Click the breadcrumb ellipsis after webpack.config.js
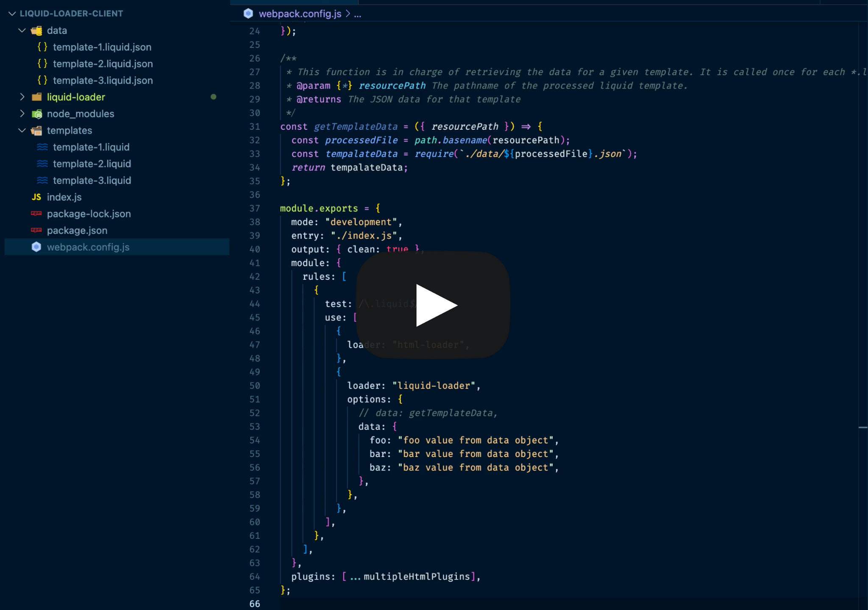Viewport: 868px width, 610px height. (x=357, y=14)
